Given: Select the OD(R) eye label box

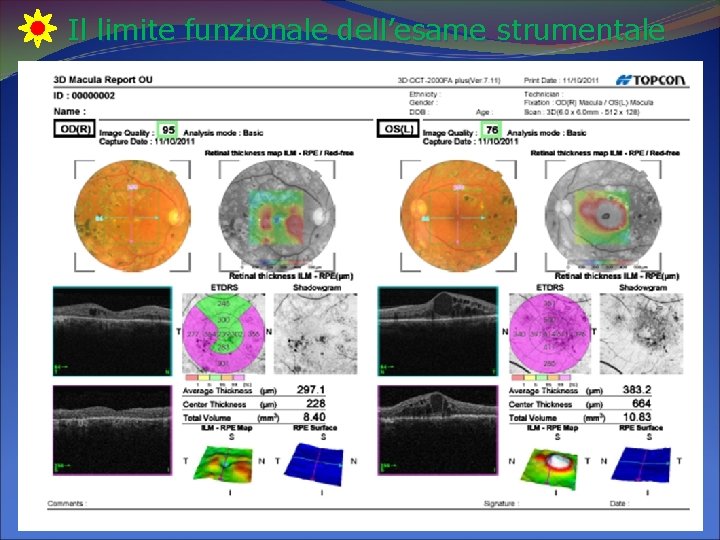Looking at the screenshot, I should [74, 129].
